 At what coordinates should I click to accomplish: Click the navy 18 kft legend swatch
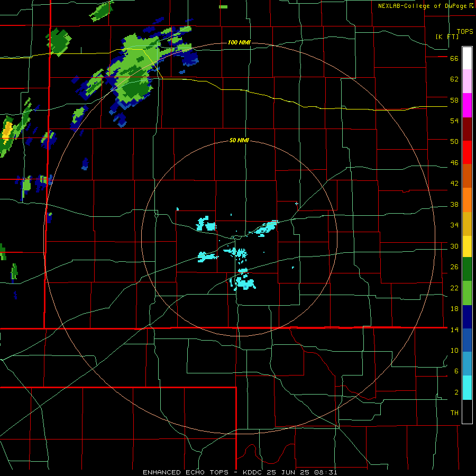click(467, 317)
